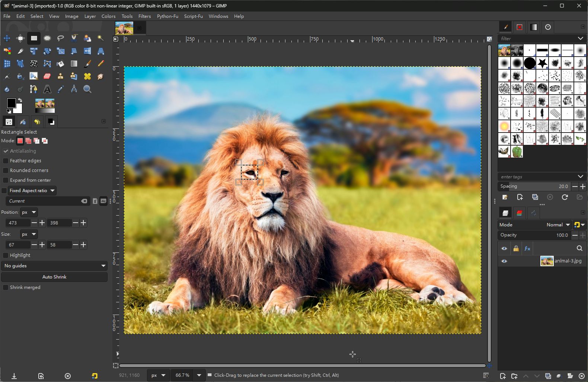The width and height of the screenshot is (588, 382).
Task: Select the Alignment tool
Action: coord(20,38)
